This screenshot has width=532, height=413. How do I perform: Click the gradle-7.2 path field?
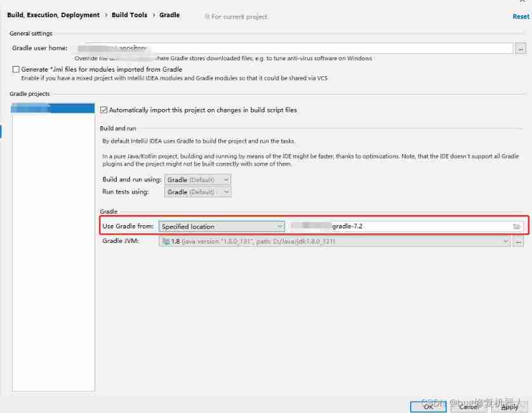(x=406, y=226)
